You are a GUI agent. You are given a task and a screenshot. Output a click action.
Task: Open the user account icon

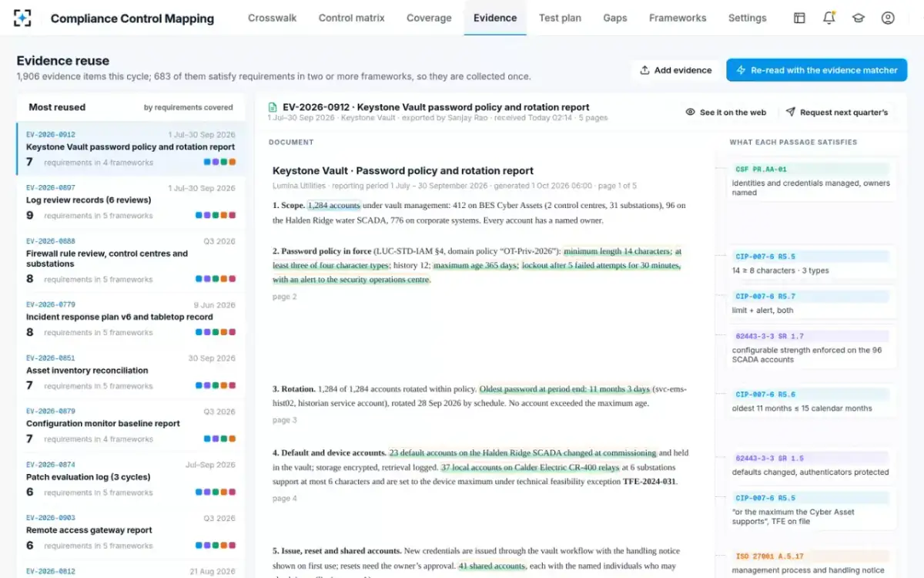coord(888,18)
